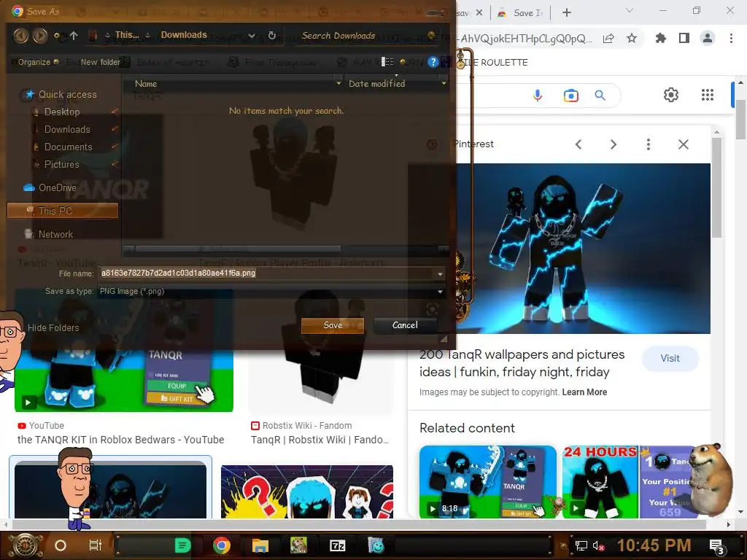Click the Downloads breadcrumb segment

[x=184, y=35]
